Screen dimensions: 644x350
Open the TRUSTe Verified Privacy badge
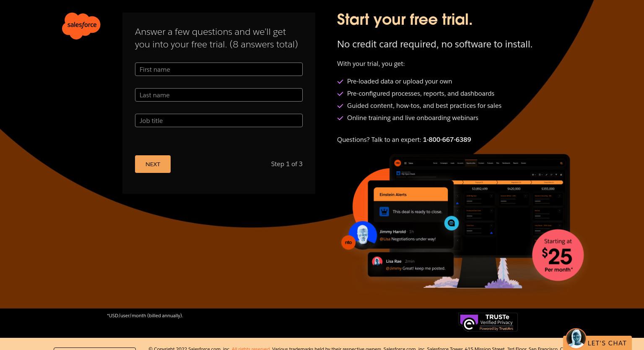tap(488, 322)
